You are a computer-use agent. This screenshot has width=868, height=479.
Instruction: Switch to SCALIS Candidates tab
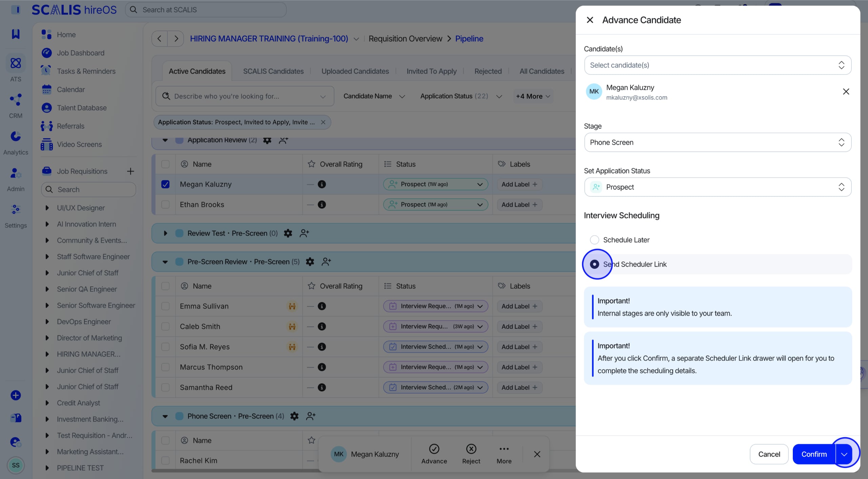click(x=273, y=71)
